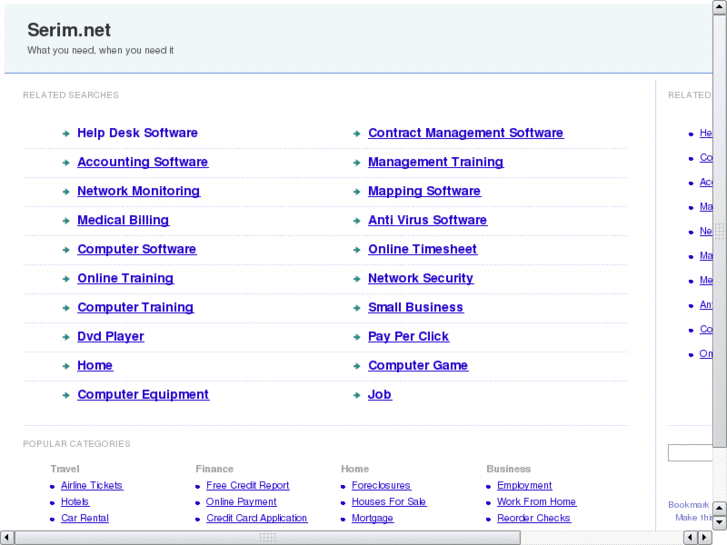This screenshot has width=727, height=545.
Task: Go to Work From Home link
Action: coord(536,502)
